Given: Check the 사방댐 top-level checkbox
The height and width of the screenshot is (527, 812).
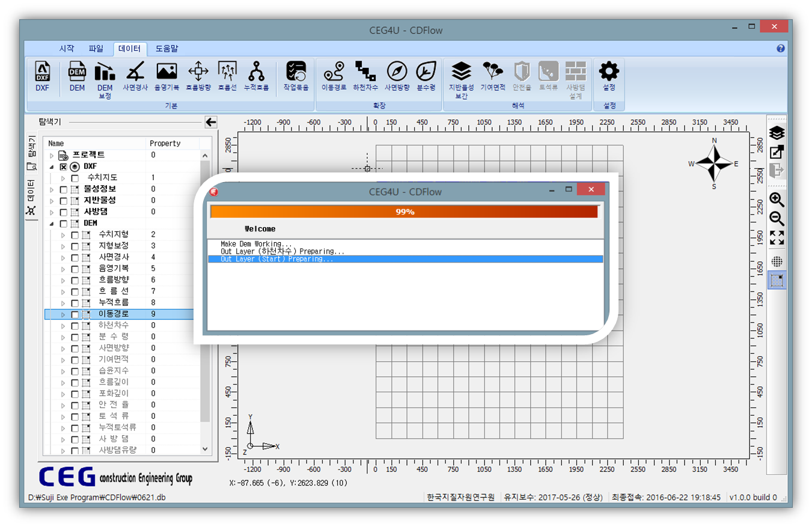Looking at the screenshot, I should pyautogui.click(x=63, y=212).
